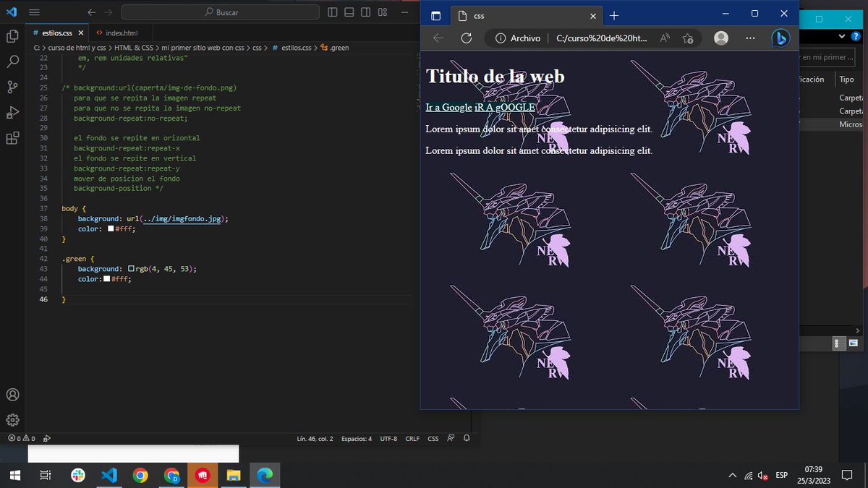Open the ESP input language indicator
Screen dimensions: 868x488
click(x=781, y=475)
